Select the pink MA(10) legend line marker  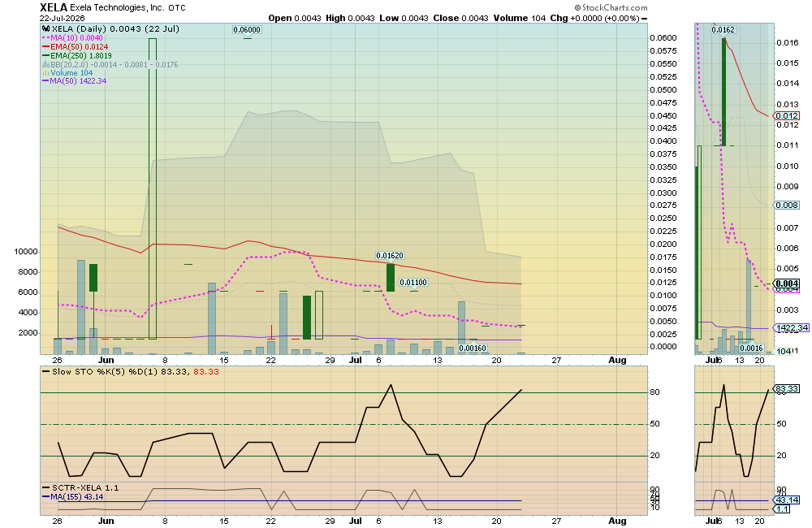45,38
